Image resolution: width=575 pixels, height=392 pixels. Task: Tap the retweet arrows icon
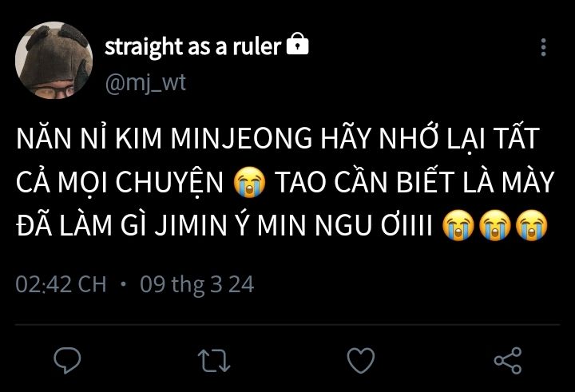coord(214,360)
